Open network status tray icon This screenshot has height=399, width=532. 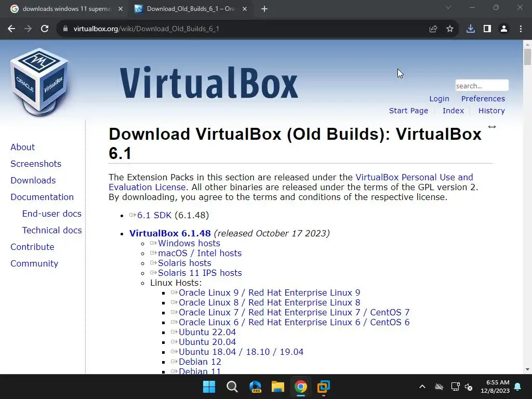(455, 387)
